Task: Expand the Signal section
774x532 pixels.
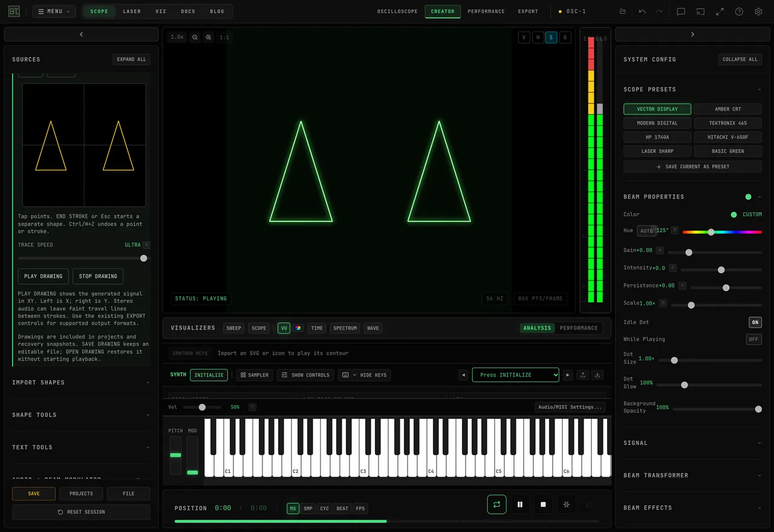Action: coord(692,443)
